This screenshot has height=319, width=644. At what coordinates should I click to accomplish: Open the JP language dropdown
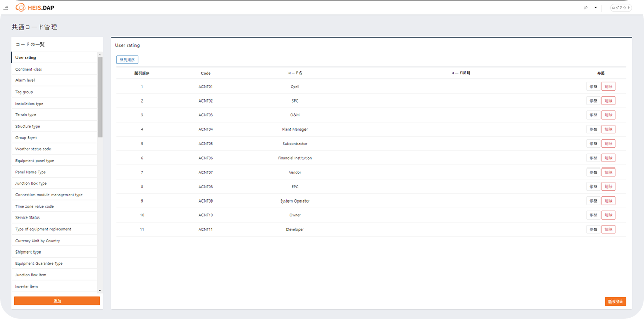pos(590,8)
